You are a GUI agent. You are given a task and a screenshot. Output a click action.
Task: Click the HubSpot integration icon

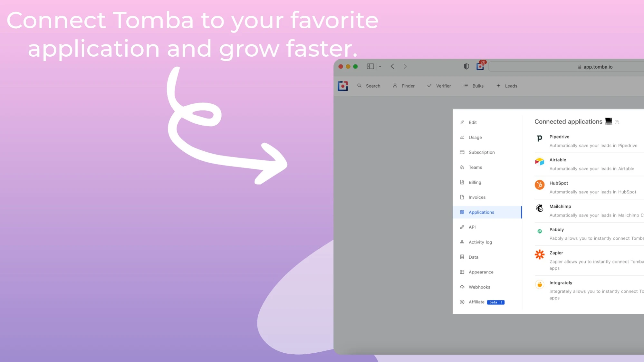539,185
